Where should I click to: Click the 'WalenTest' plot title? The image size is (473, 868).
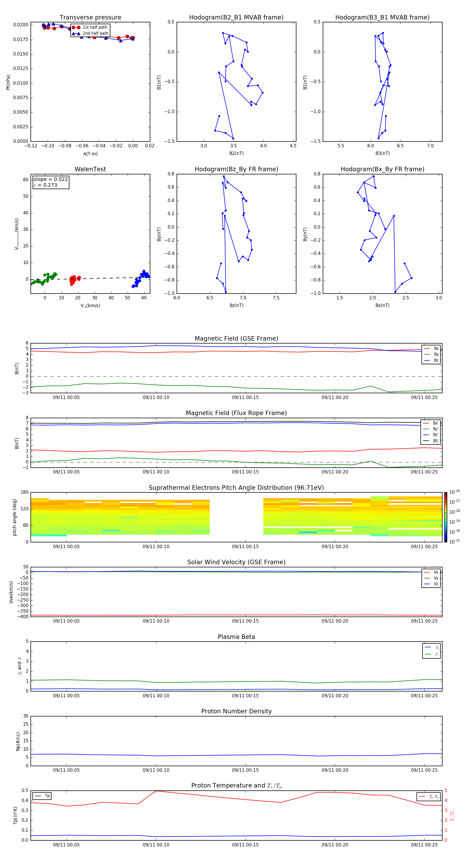[x=90, y=169]
